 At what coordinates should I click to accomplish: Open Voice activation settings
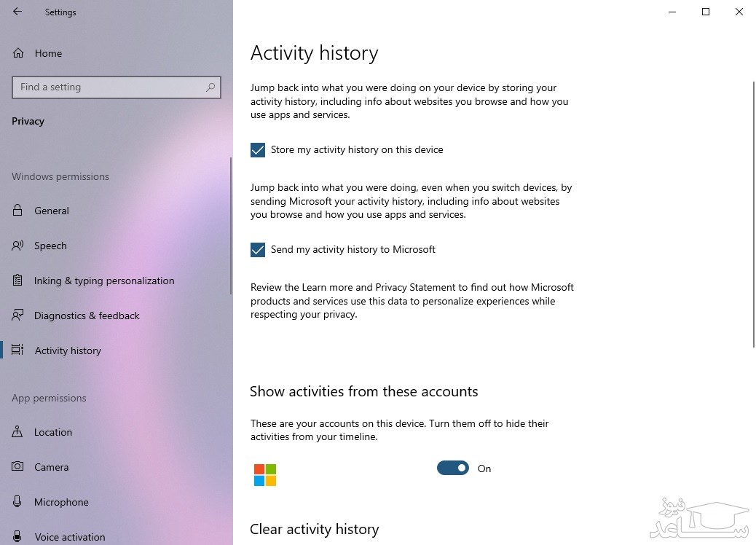tap(69, 537)
